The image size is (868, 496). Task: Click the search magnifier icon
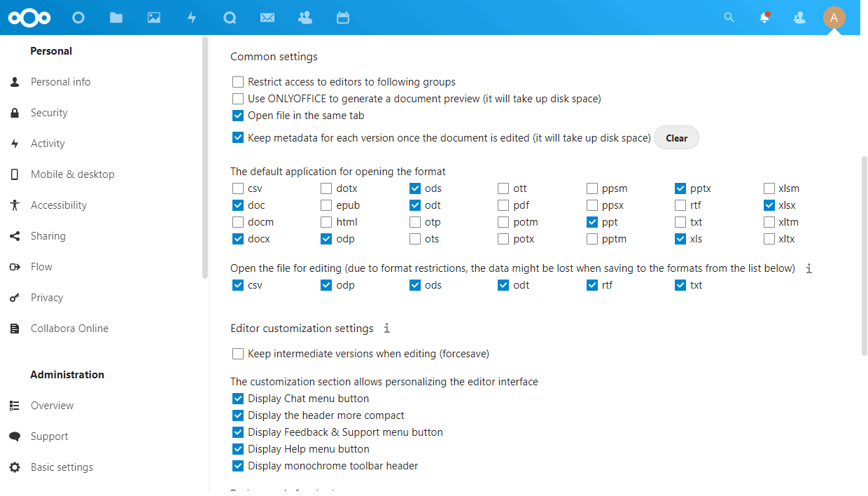(x=729, y=18)
